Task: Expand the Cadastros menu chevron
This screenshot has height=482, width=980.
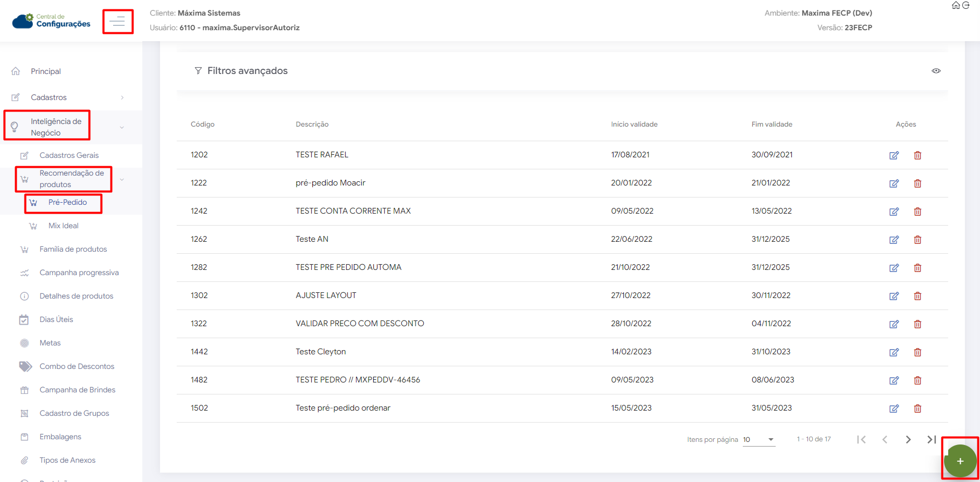Action: click(122, 97)
